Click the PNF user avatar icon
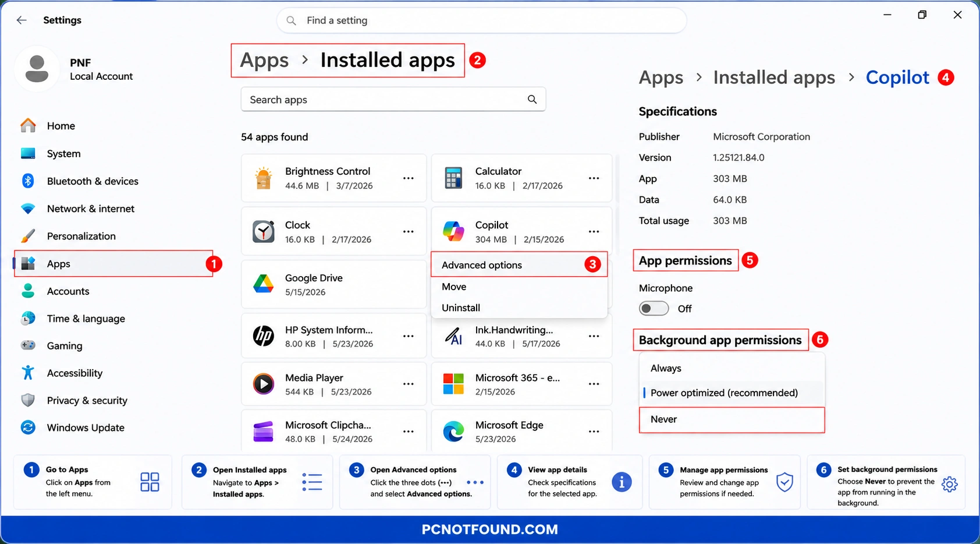 pyautogui.click(x=37, y=69)
